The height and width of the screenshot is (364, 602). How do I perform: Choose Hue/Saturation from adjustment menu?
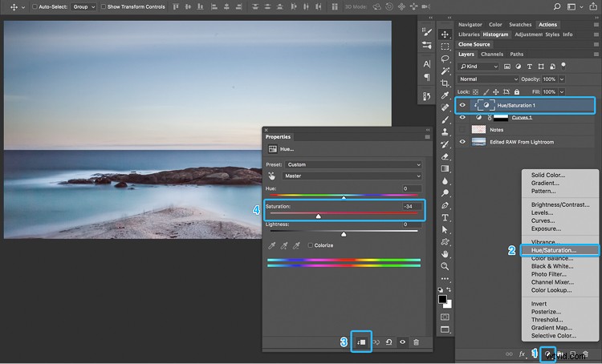(x=559, y=250)
